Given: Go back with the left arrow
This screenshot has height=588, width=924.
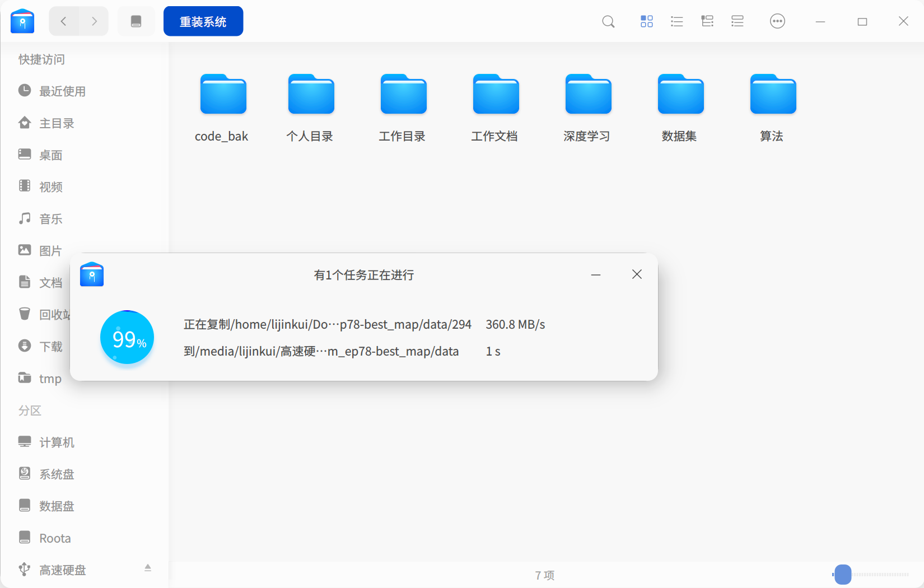Looking at the screenshot, I should (x=64, y=21).
